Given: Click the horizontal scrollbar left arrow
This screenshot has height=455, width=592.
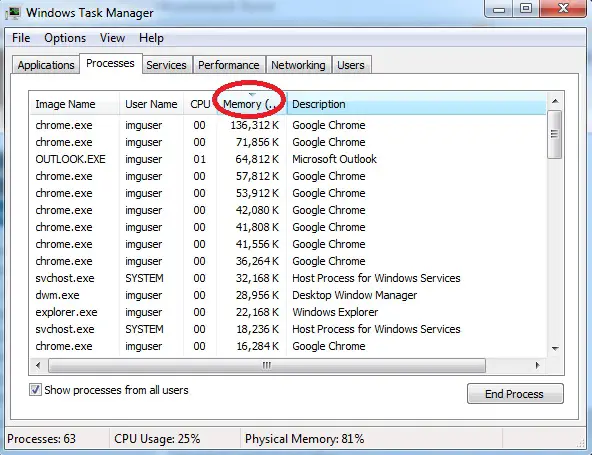Looking at the screenshot, I should (38, 366).
